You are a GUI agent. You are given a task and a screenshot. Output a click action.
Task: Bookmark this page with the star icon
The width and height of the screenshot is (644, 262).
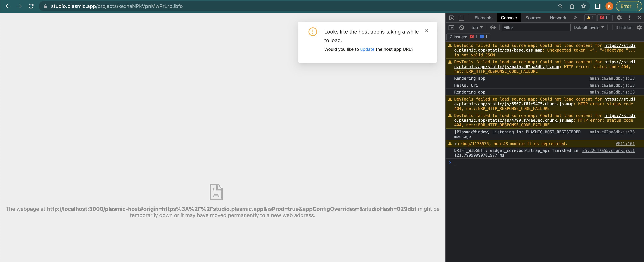coord(583,6)
